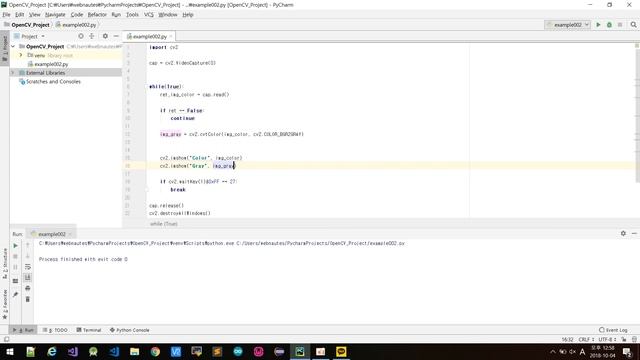
Task: Click the toolbar stop button next to debug
Action: click(x=620, y=25)
